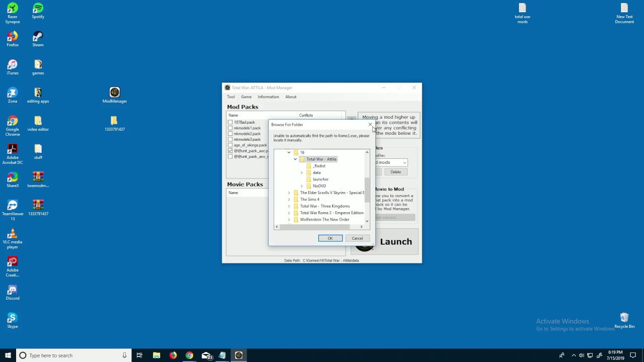Click the Recycle Bin icon
This screenshot has height=362, width=644.
coord(624,321)
